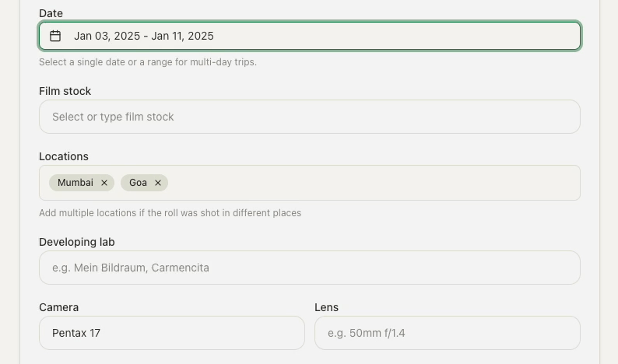Viewport: 618px width, 364px height.
Task: Click the Camera label
Action: (59, 307)
